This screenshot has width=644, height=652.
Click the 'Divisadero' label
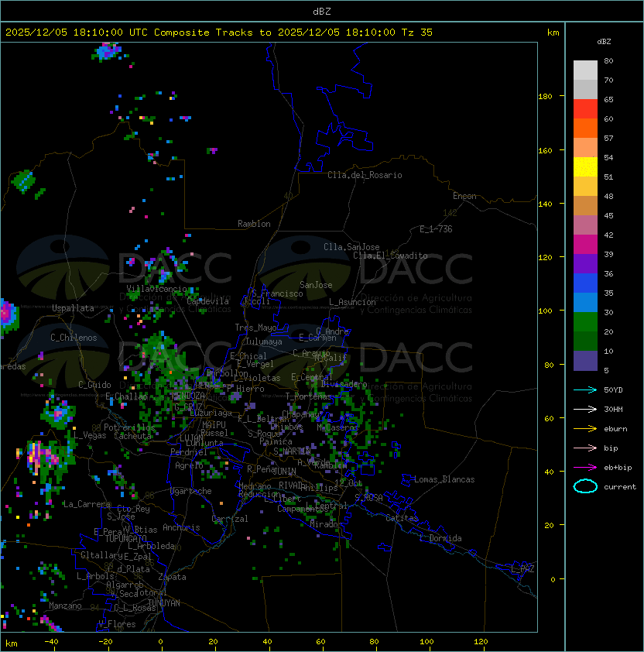coord(344,385)
